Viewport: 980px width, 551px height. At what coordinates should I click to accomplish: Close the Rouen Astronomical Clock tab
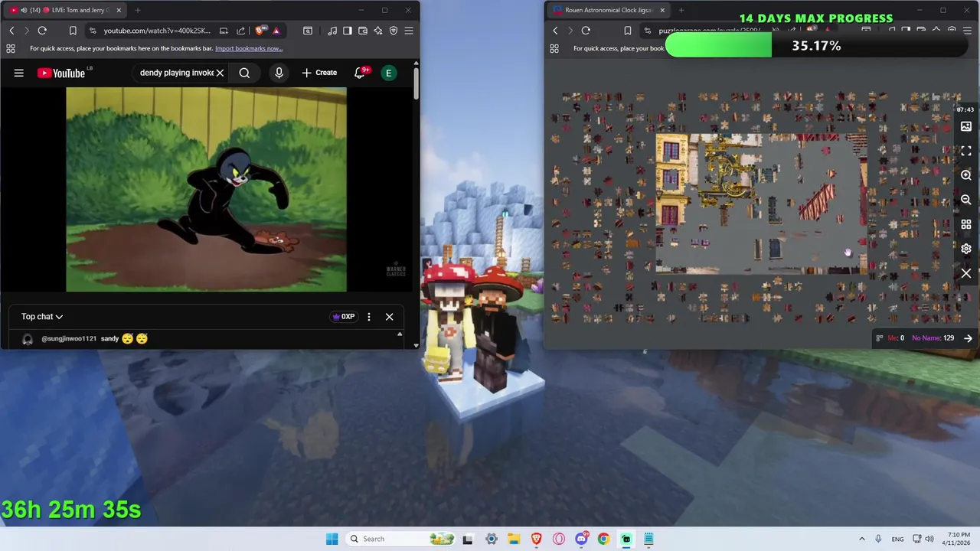click(662, 10)
